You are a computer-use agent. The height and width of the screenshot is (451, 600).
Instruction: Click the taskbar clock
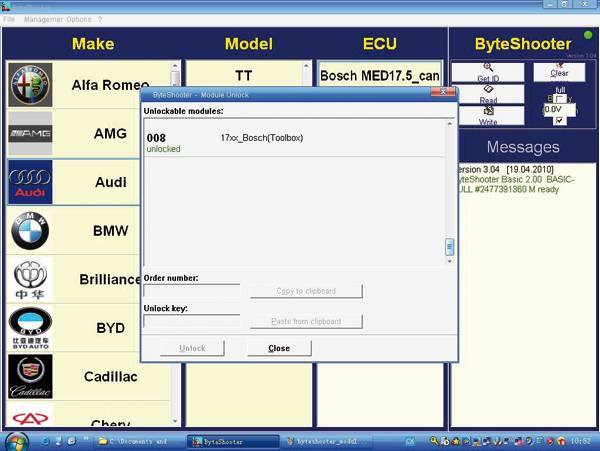[580, 441]
